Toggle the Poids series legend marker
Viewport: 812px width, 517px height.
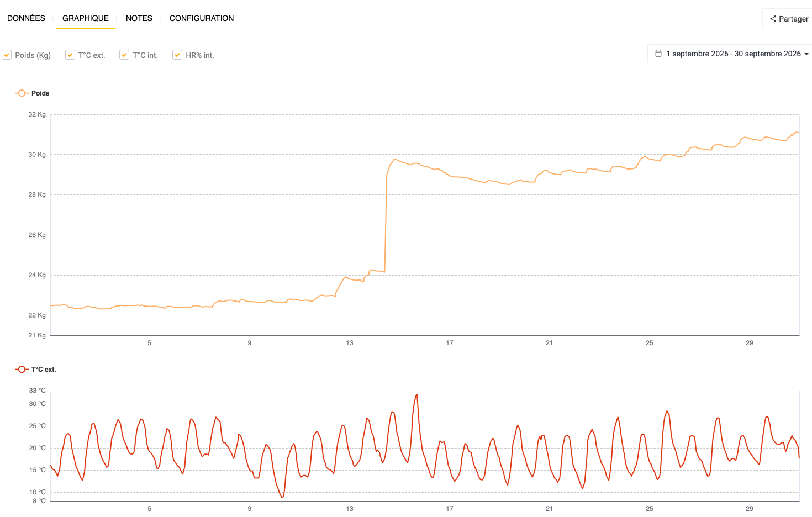click(x=22, y=93)
